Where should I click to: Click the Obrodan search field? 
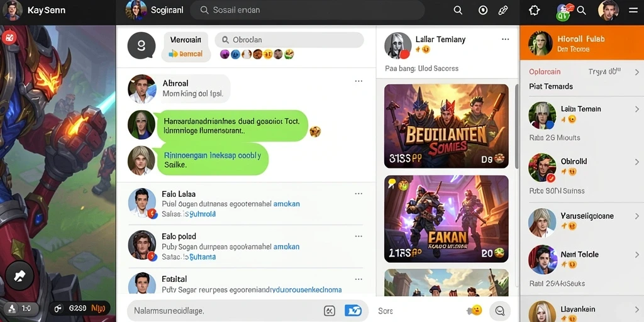pyautogui.click(x=289, y=40)
